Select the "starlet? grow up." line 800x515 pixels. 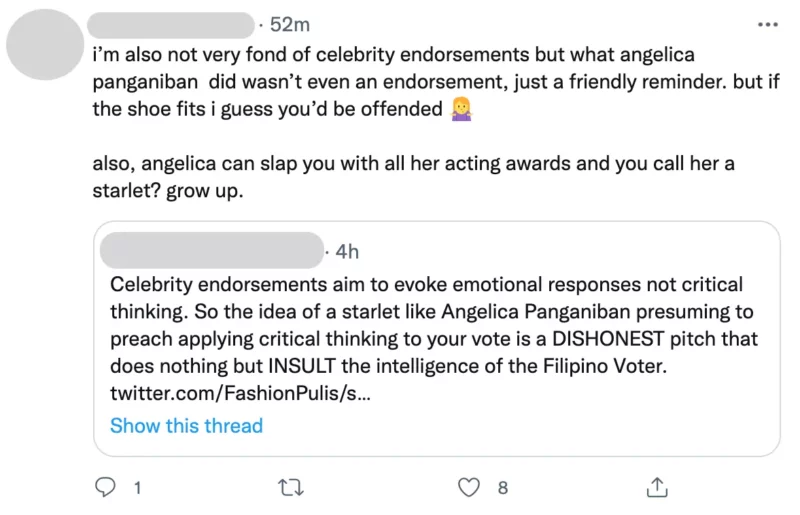(x=168, y=190)
